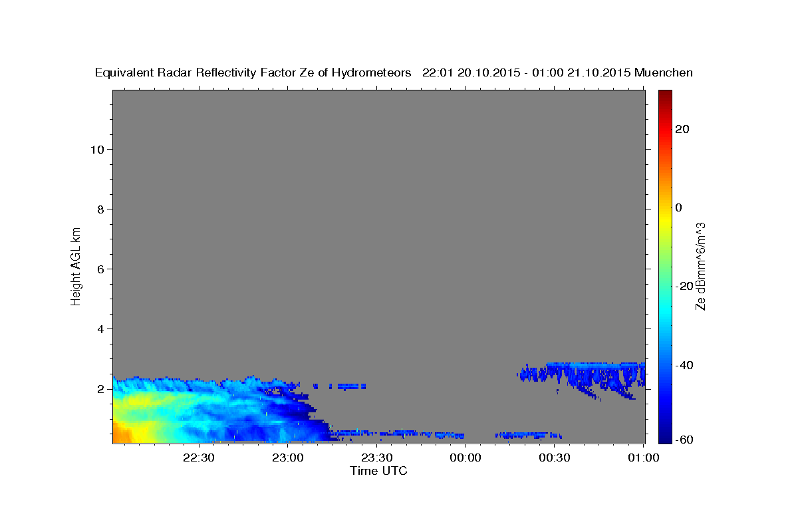Click the colorbar value label 0
The width and height of the screenshot is (798, 532).
click(678, 207)
